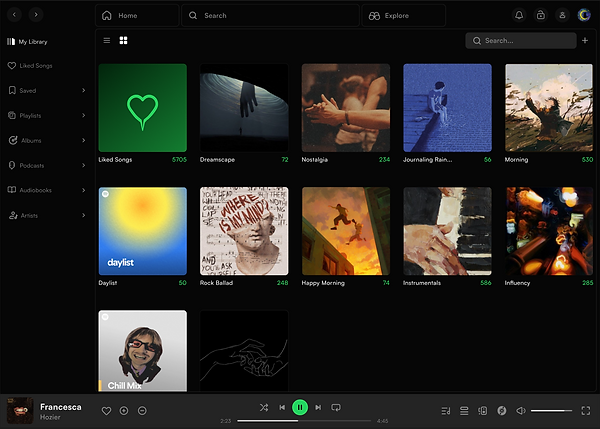This screenshot has width=600, height=429.
Task: Expand the Playlists section chevron
Action: pos(83,115)
